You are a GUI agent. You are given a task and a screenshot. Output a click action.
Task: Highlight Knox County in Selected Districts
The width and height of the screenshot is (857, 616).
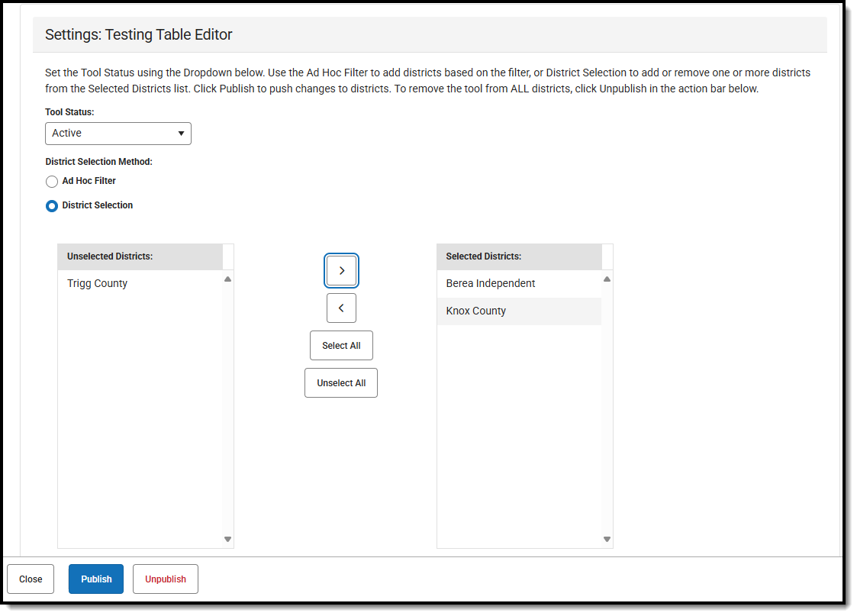pos(476,311)
